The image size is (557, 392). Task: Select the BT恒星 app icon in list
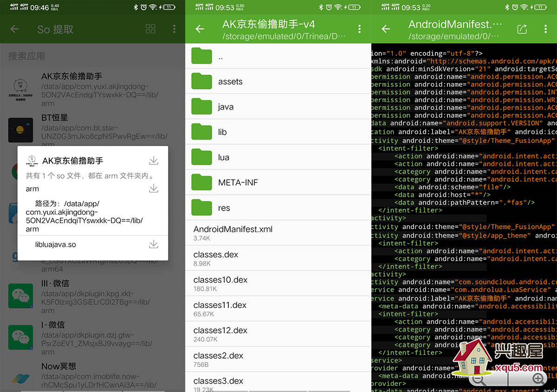21,130
